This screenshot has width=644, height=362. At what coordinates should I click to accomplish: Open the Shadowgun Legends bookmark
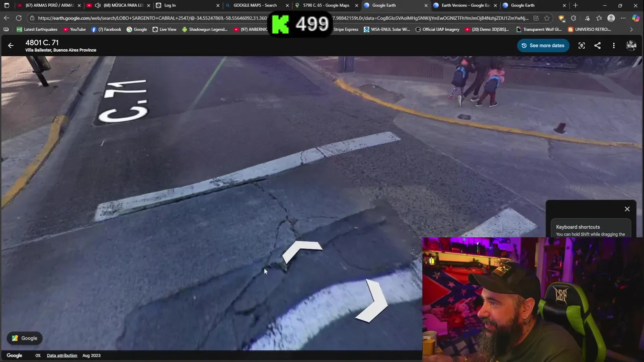pos(205,30)
